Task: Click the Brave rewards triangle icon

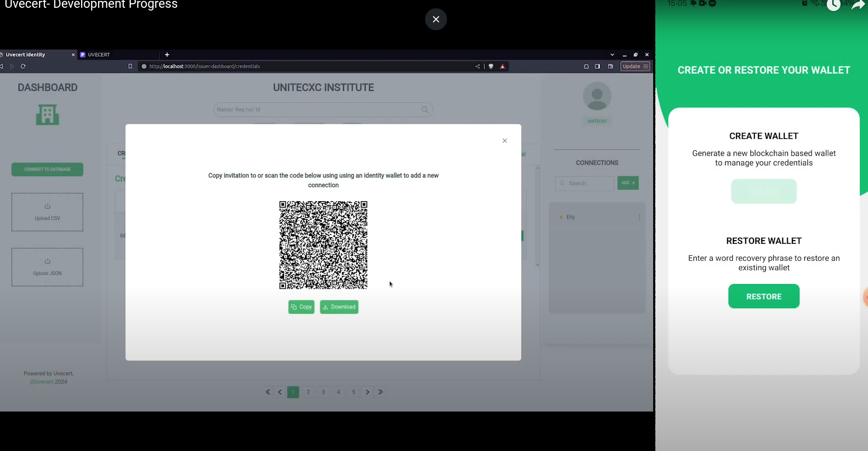Action: [x=502, y=66]
